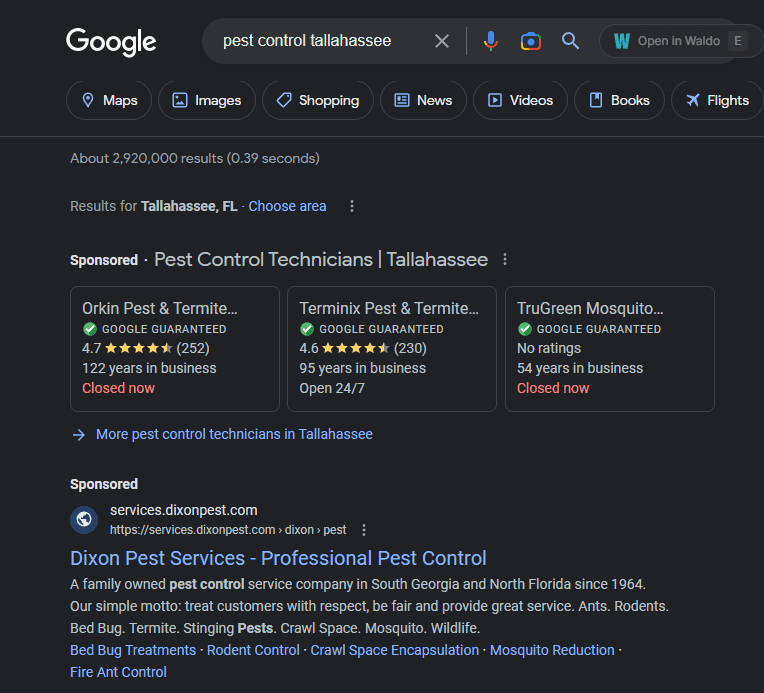Start a voice search with microphone
Viewport: 764px width, 693px height.
pyautogui.click(x=490, y=41)
